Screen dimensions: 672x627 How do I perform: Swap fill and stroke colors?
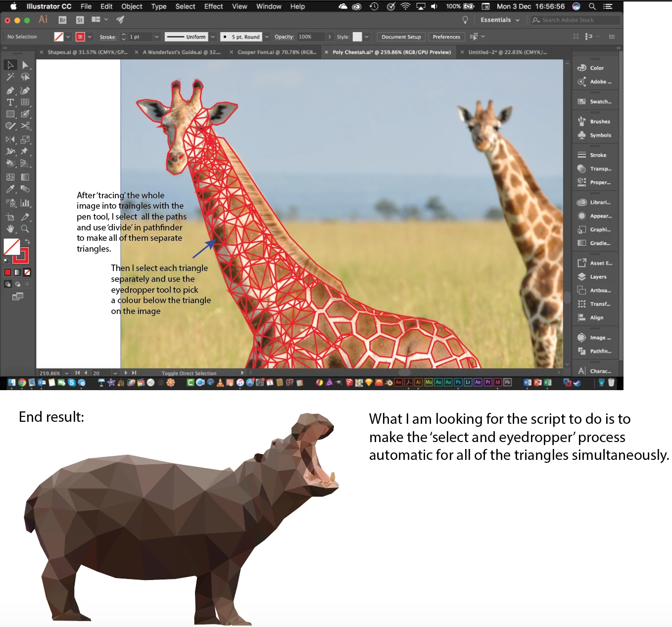coord(28,242)
